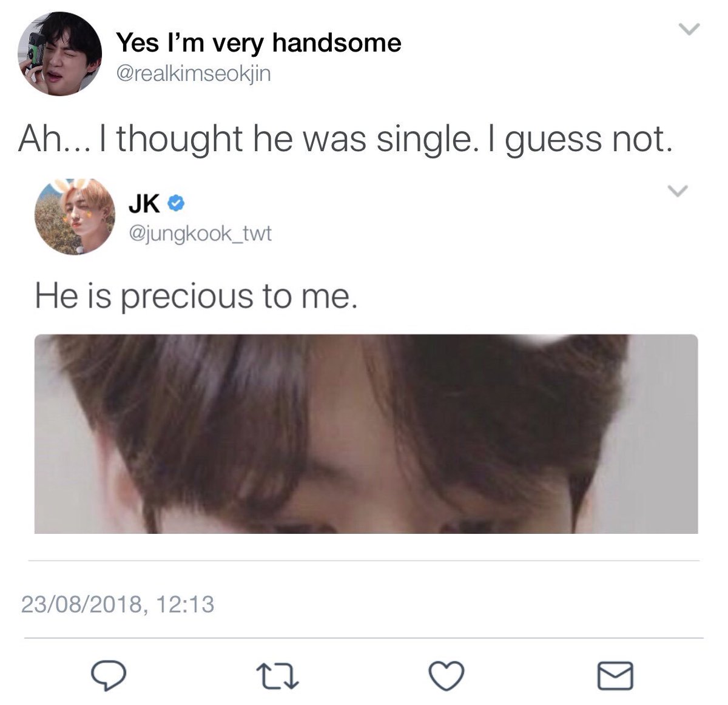Click the white ear tip in the quoted photo

click(549, 340)
